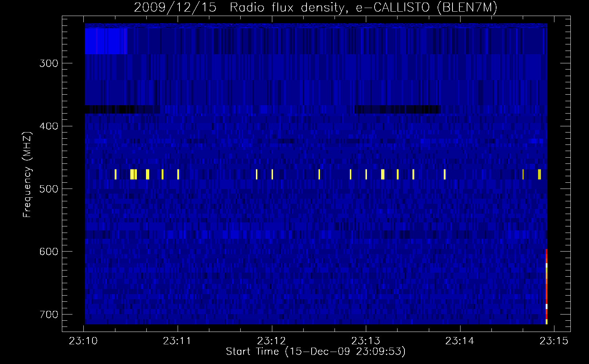Select the 500 frequency tick label

pyautogui.click(x=49, y=189)
